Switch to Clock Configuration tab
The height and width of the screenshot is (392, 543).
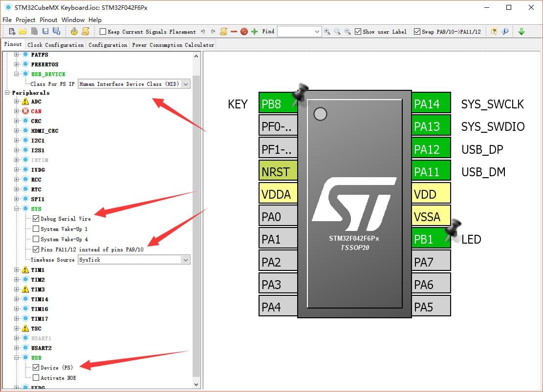[55, 44]
